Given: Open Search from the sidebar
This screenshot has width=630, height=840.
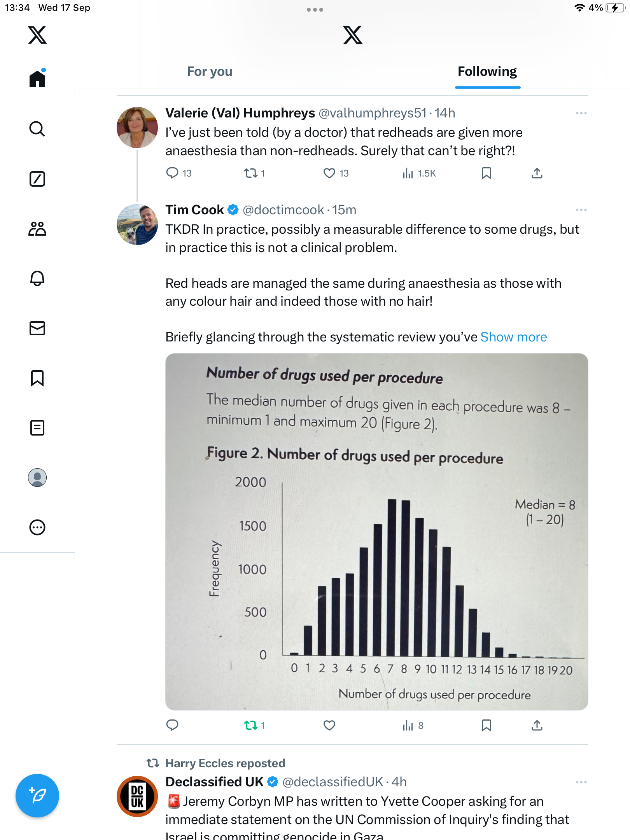Looking at the screenshot, I should [x=37, y=129].
